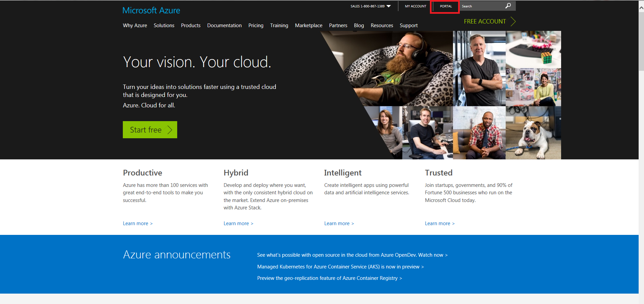The image size is (644, 304).
Task: Click Learn more under Hybrid
Action: (x=238, y=223)
